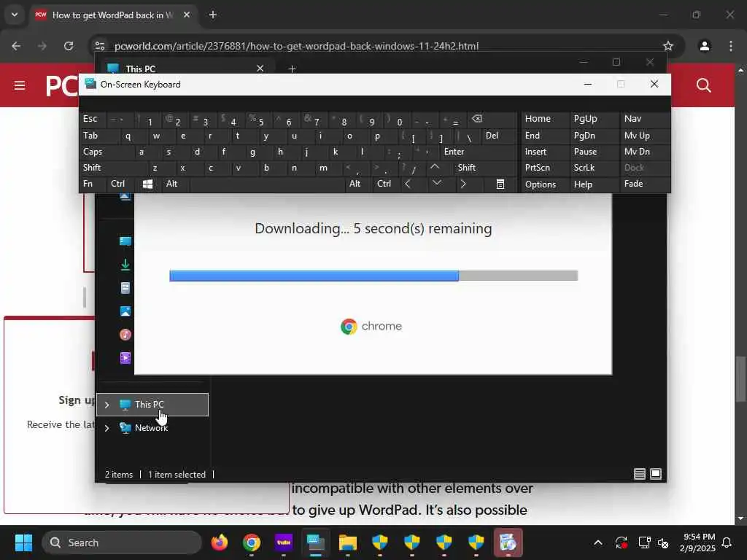The height and width of the screenshot is (560, 747).
Task: Click the page vertical scrollbar thumb
Action: point(740,378)
